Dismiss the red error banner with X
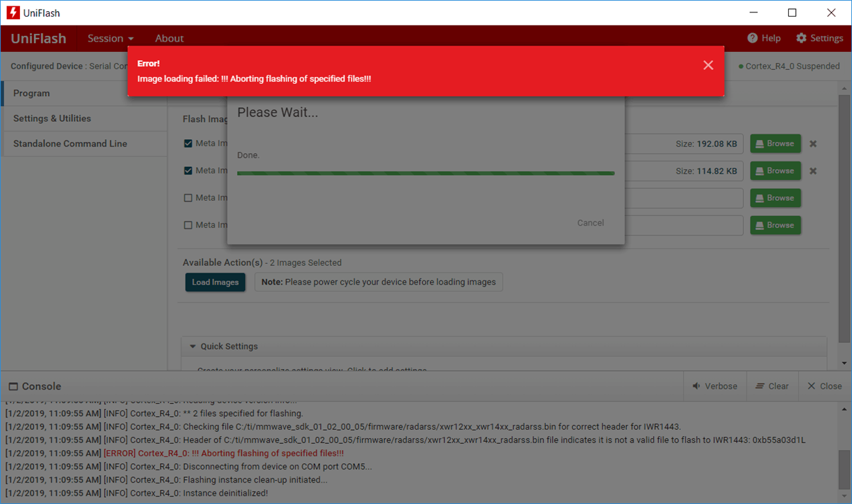This screenshot has width=852, height=504. (x=708, y=65)
